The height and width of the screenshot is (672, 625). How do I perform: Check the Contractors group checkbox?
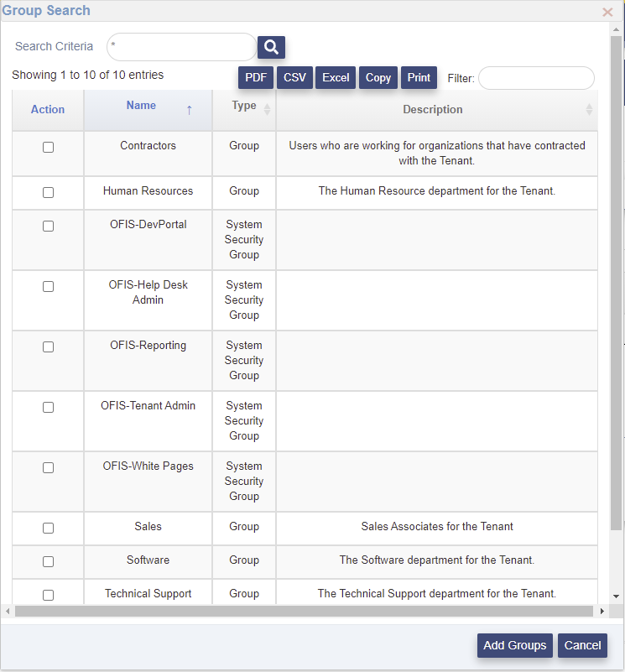(48, 147)
